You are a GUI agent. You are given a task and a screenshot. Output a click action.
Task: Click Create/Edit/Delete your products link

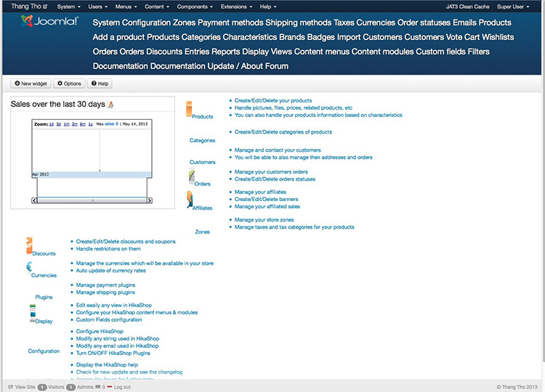click(273, 100)
